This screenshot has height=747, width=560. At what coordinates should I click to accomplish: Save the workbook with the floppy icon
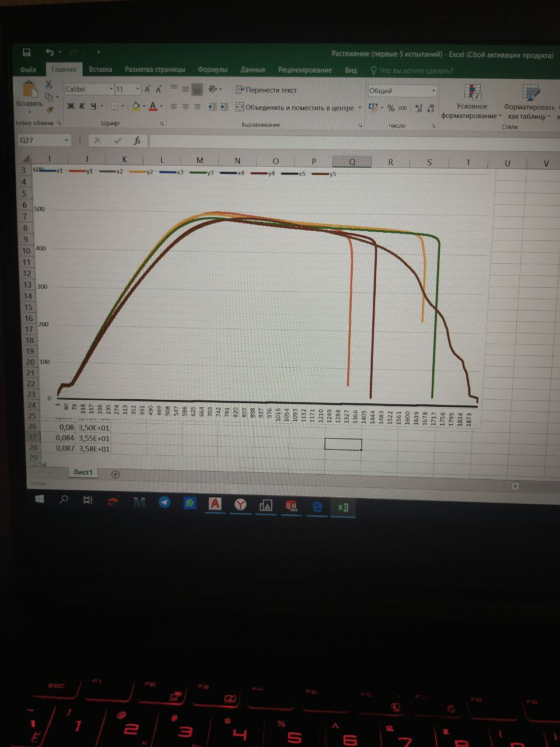click(x=26, y=52)
